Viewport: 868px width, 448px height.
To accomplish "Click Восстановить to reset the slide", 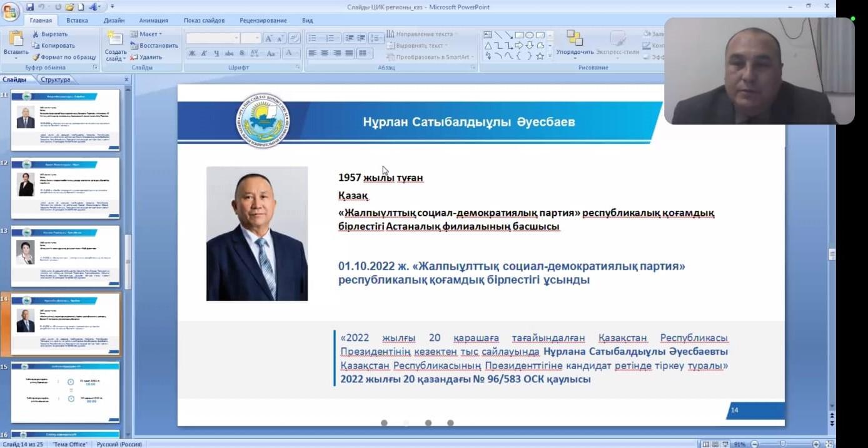I will pyautogui.click(x=154, y=46).
